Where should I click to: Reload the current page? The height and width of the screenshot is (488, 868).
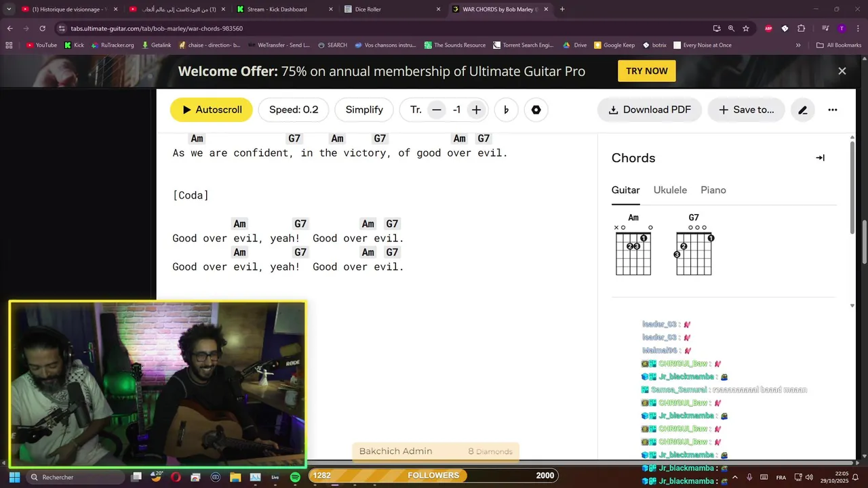(42, 28)
